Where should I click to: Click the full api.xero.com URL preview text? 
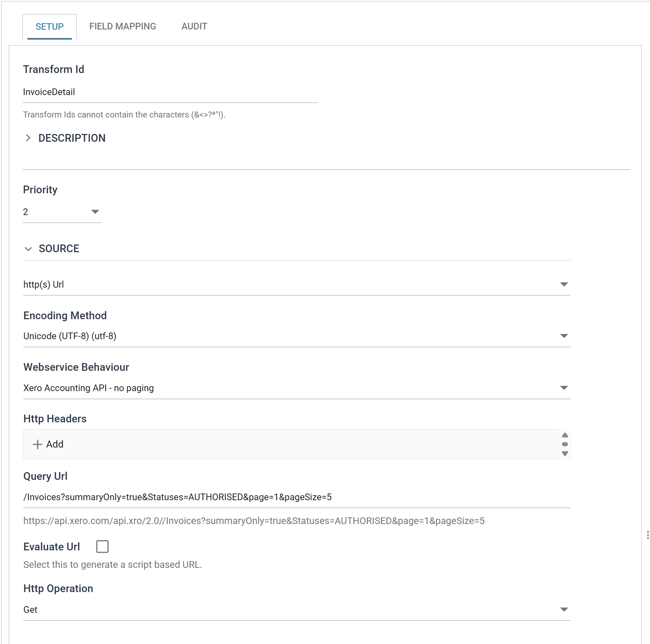click(254, 521)
